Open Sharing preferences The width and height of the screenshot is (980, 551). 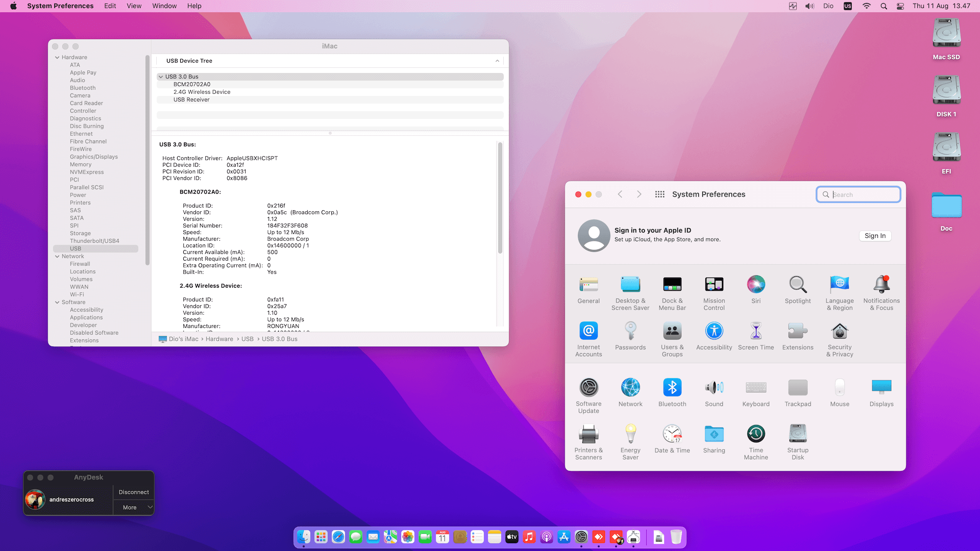pyautogui.click(x=714, y=439)
